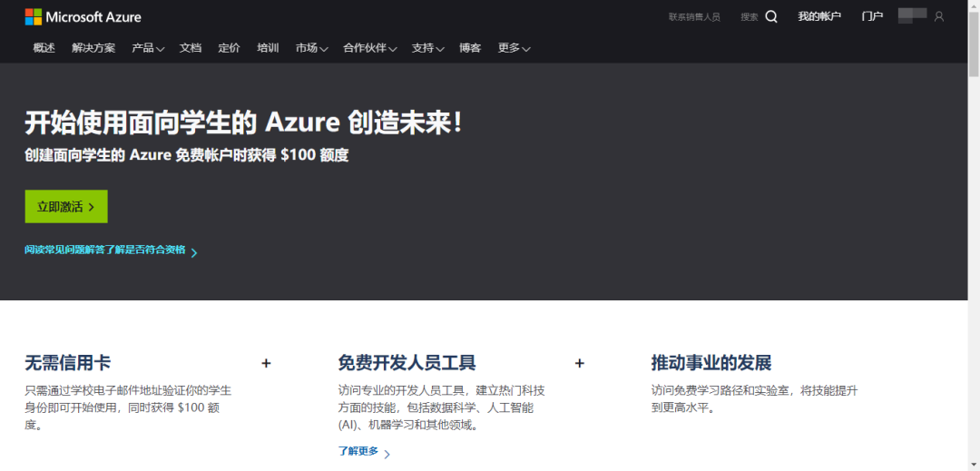The width and height of the screenshot is (980, 471).
Task: Click the vertical scrollbar thumb
Action: (x=974, y=43)
